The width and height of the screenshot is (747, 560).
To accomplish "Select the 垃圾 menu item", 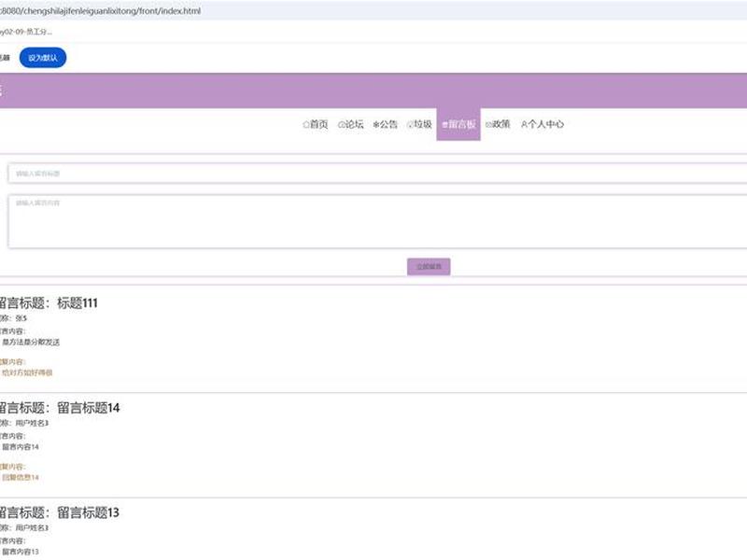I will tap(419, 124).
